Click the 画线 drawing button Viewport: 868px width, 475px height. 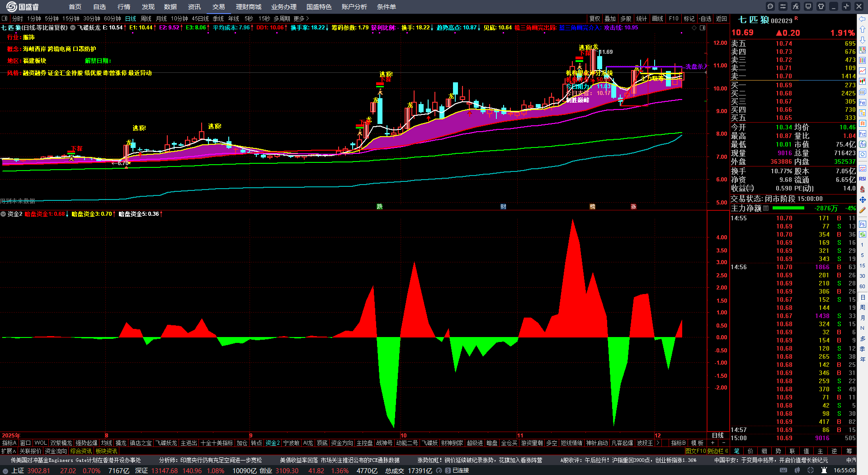click(658, 19)
